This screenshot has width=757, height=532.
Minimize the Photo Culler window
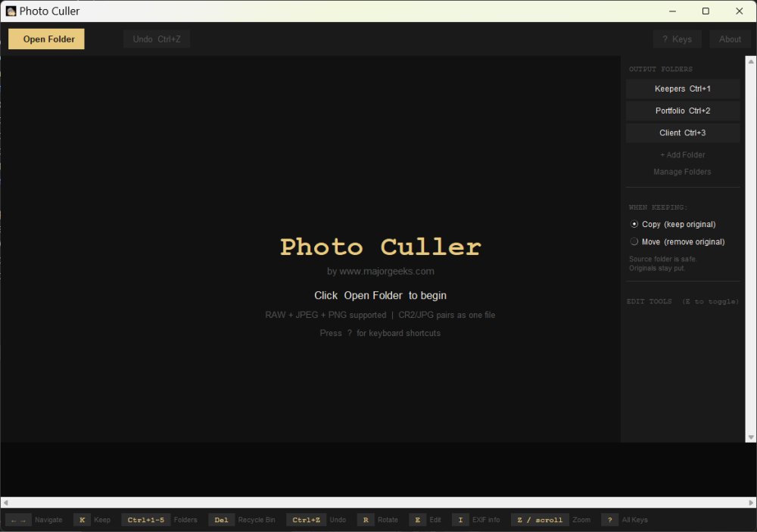[x=672, y=11]
